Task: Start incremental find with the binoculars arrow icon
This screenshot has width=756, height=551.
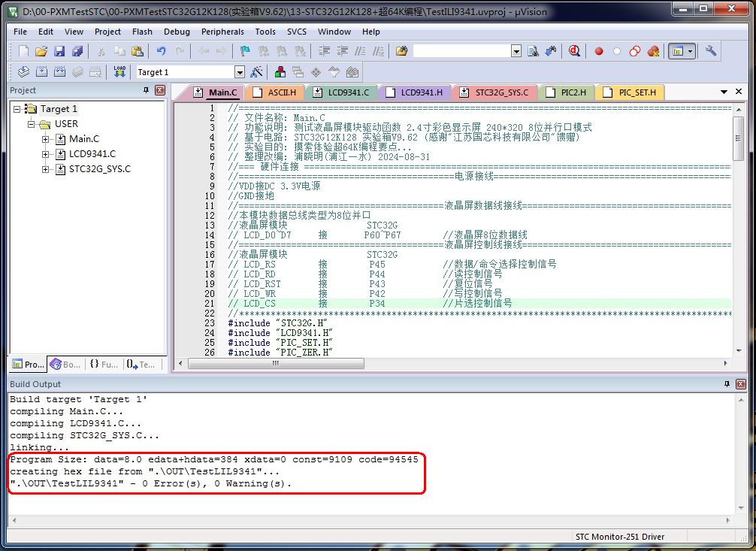Action: coord(551,51)
